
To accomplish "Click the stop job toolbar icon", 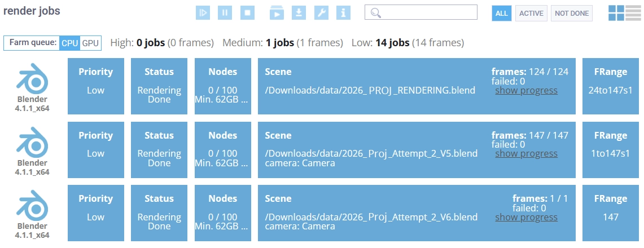I will click(247, 13).
